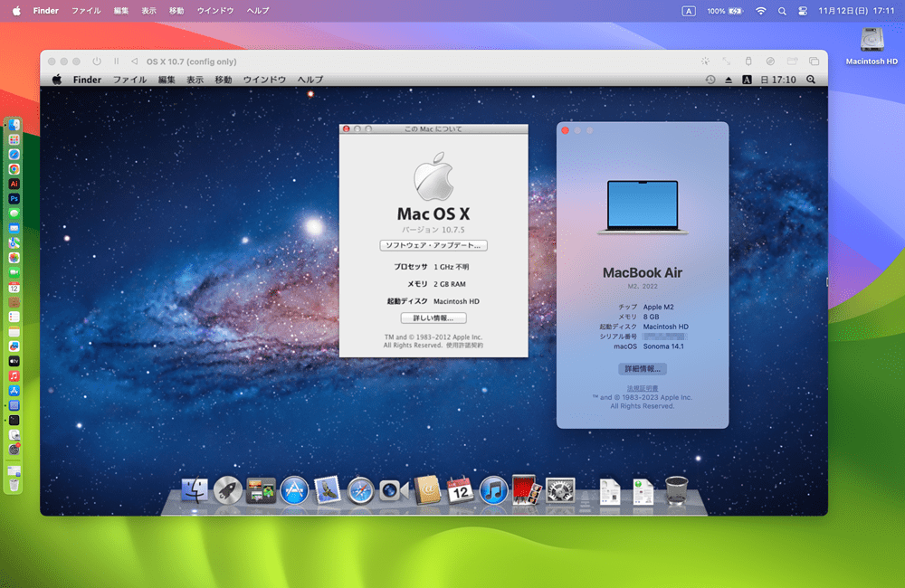The height and width of the screenshot is (588, 905).
Task: Open Address Book in the guest dock
Action: [x=427, y=490]
